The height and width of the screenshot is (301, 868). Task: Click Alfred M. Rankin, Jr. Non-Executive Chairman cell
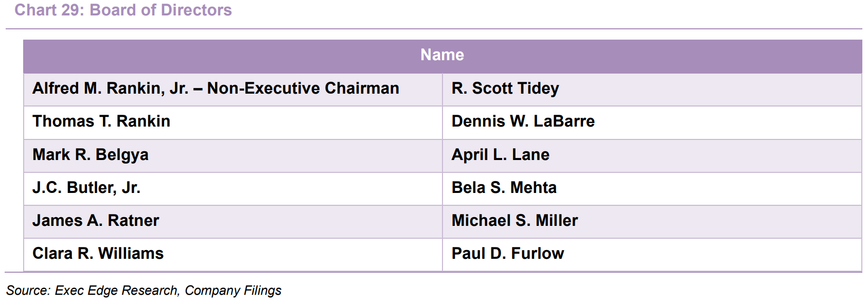click(233, 89)
